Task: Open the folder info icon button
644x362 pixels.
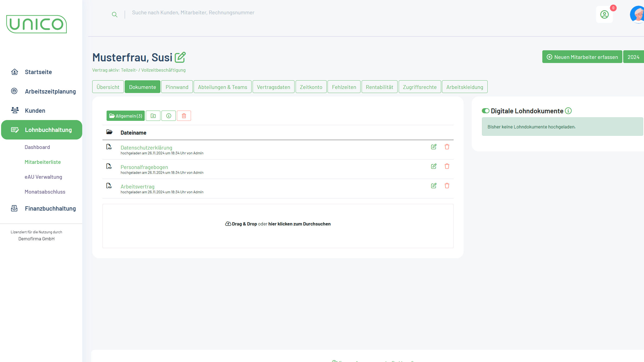Action: click(169, 116)
